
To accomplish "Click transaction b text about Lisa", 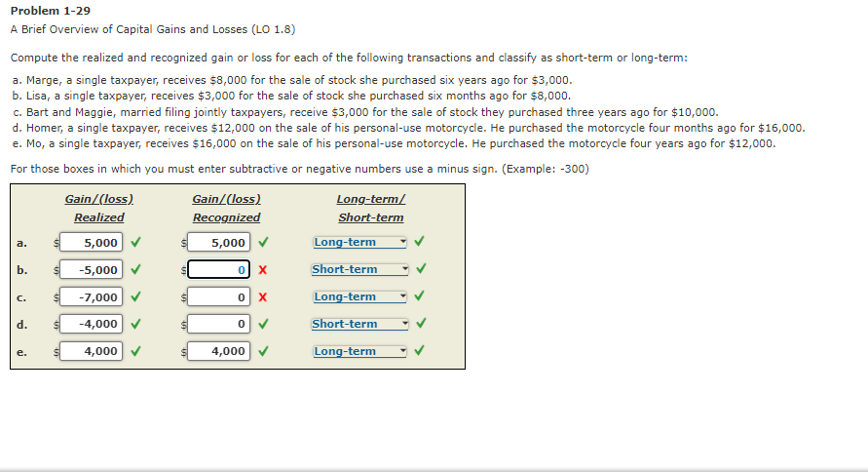I will 291,96.
